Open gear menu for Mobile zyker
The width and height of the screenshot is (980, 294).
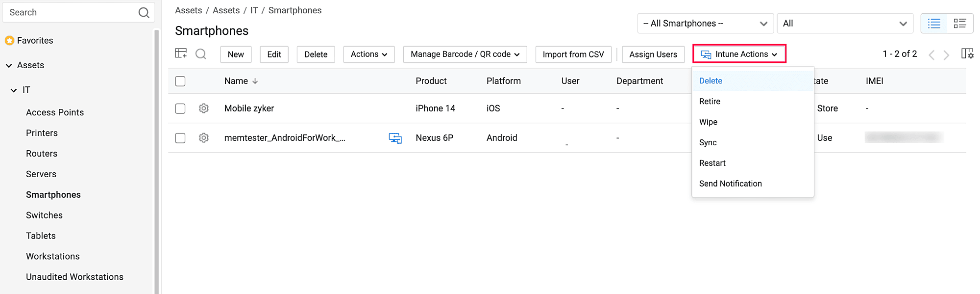[x=204, y=108]
